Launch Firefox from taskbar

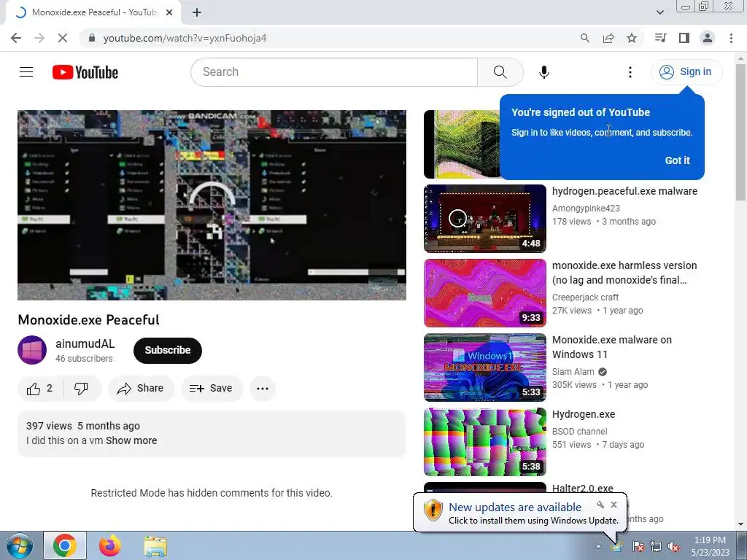[110, 545]
